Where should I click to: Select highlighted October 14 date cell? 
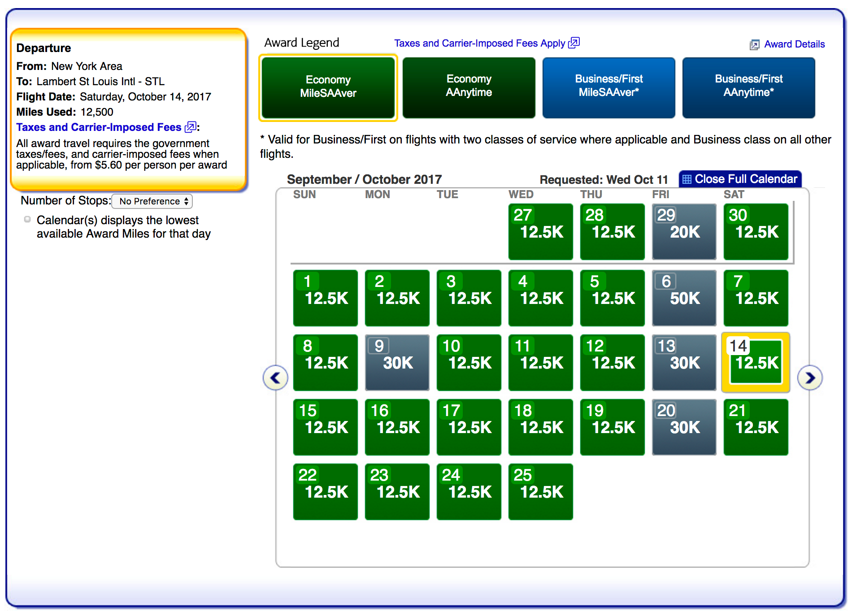tap(756, 363)
